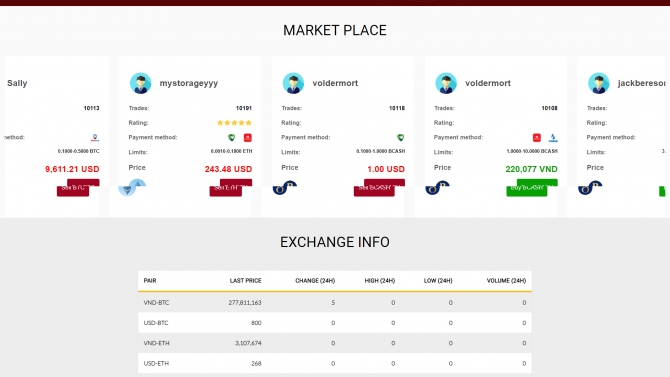This screenshot has height=377, width=670.
Task: Click avatar on the 1.00 USD voldermort card
Action: click(x=293, y=83)
